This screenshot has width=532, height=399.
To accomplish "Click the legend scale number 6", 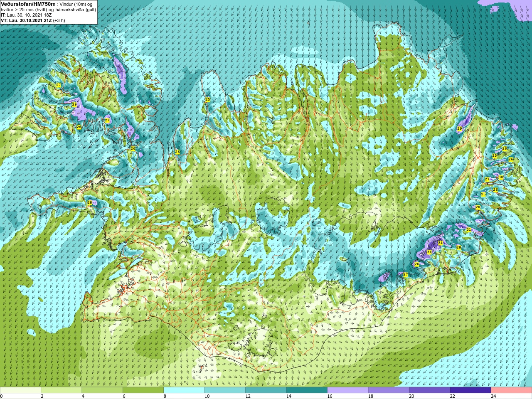I will (124, 396).
